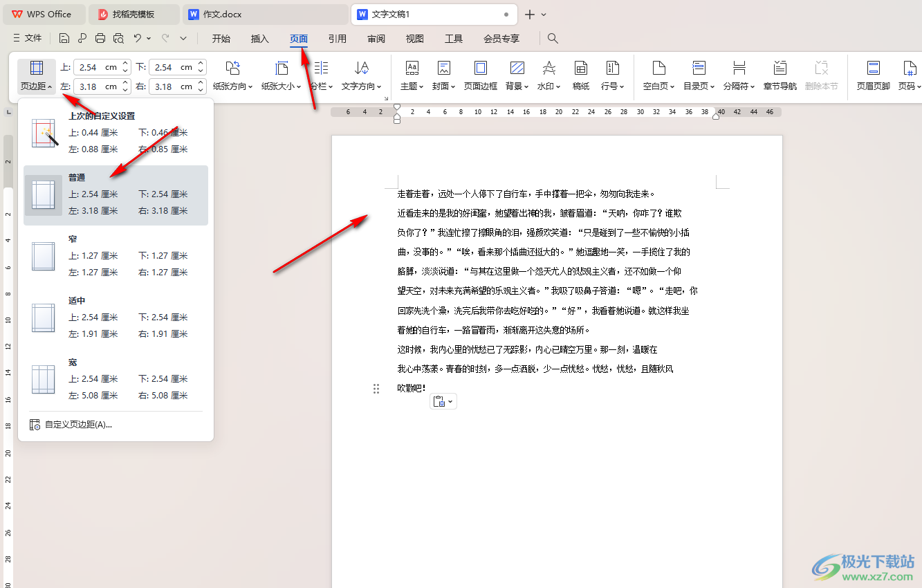Click the undo arrow icon

[138, 39]
